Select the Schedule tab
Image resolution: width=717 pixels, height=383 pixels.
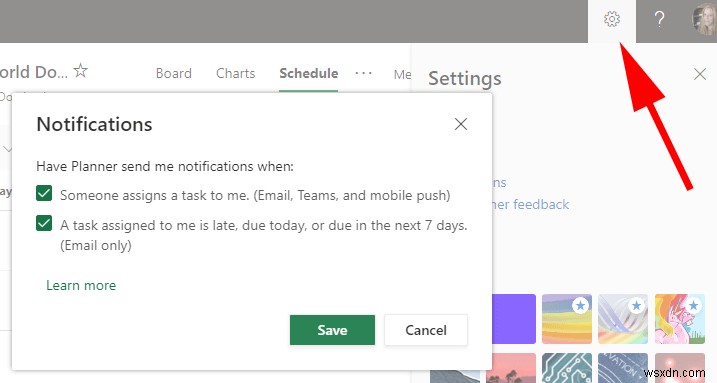point(309,74)
